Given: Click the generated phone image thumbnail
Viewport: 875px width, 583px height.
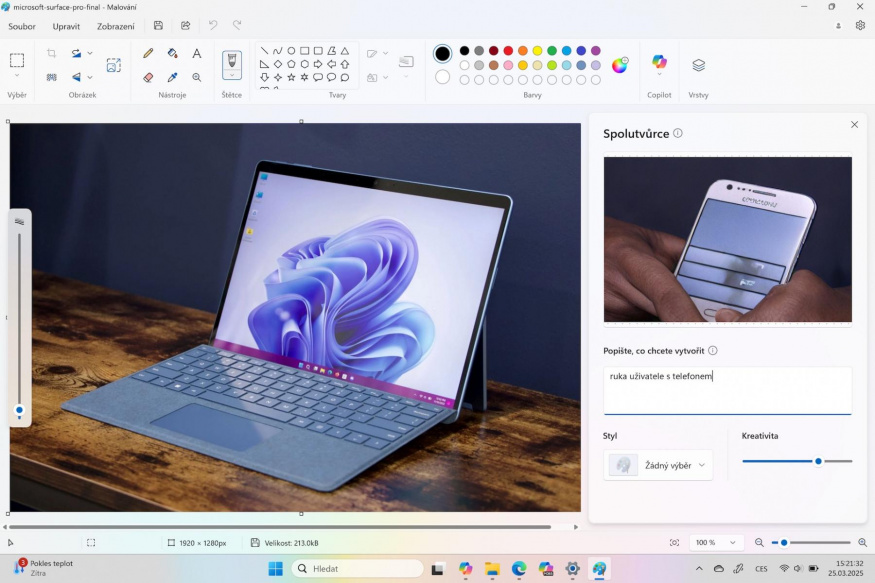Looking at the screenshot, I should tap(727, 239).
